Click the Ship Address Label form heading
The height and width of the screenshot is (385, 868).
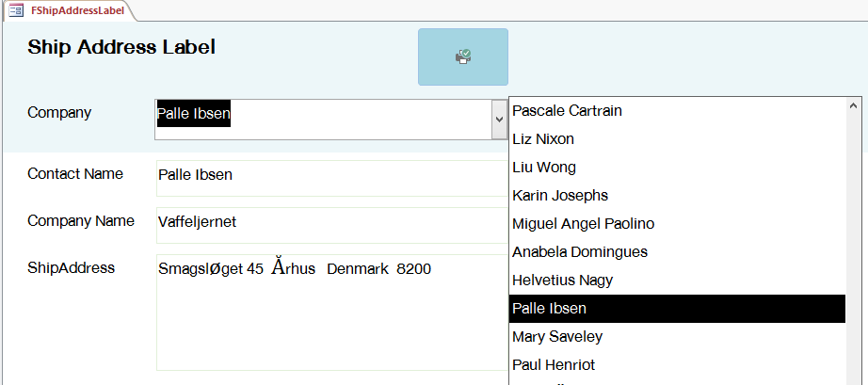coord(121,47)
